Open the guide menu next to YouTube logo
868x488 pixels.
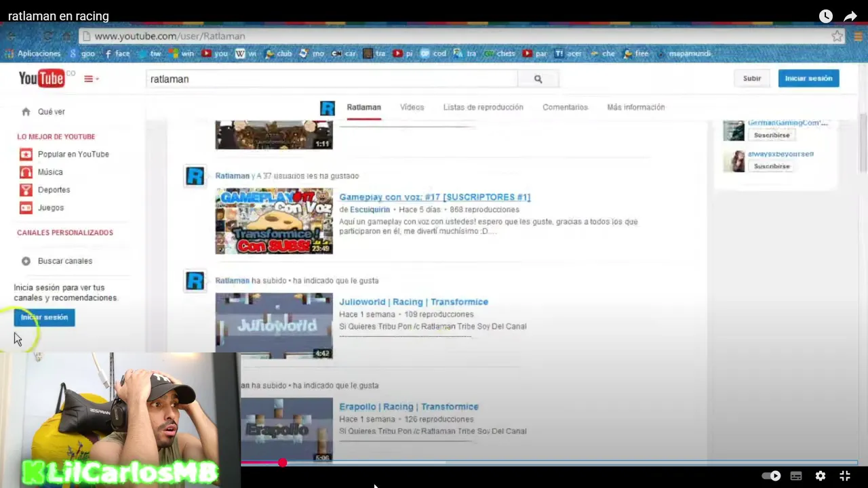(91, 79)
